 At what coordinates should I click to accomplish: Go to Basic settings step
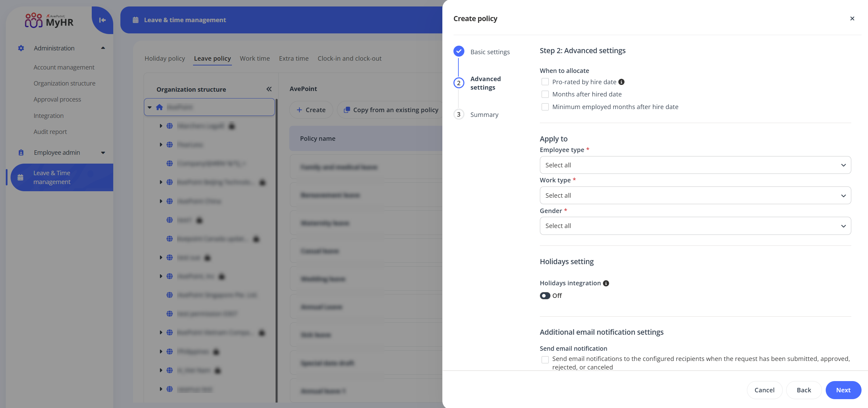tap(490, 52)
